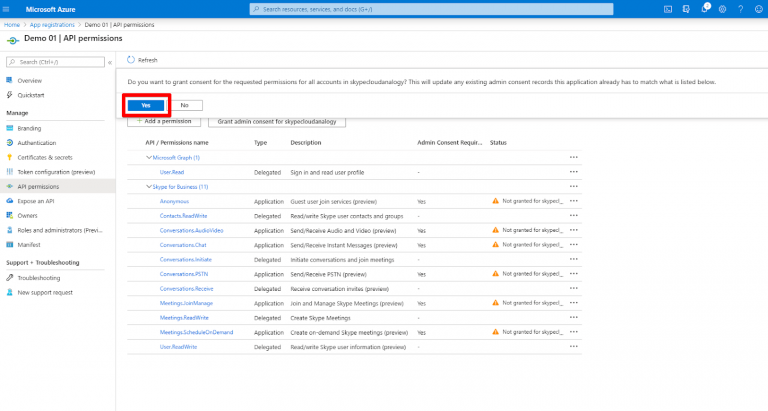768x411 pixels.
Task: Open more options for the Conversations.Chat row
Action: (574, 244)
